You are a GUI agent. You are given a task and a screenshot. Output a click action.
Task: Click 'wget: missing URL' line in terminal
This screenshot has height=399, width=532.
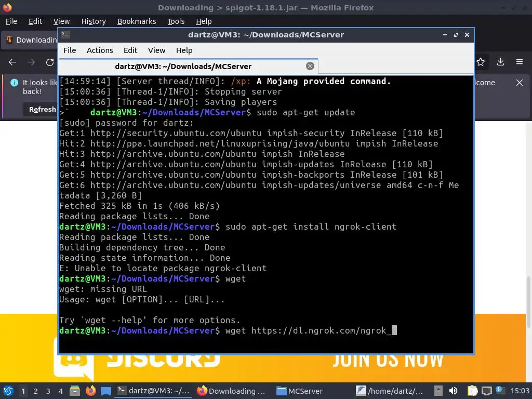click(x=103, y=289)
